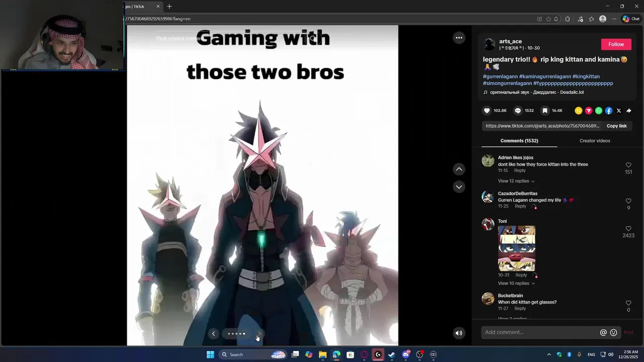Click the Copy link button
The height and width of the screenshot is (362, 644).
616,126
